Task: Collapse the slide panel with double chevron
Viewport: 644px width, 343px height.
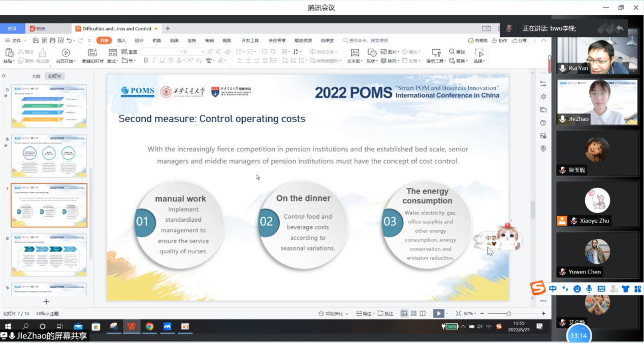Action: 4,76
